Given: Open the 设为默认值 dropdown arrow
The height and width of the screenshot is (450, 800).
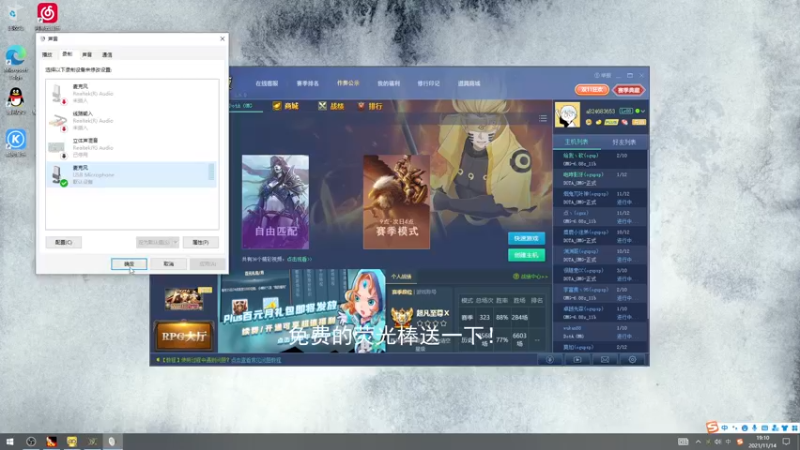Looking at the screenshot, I should 175,242.
